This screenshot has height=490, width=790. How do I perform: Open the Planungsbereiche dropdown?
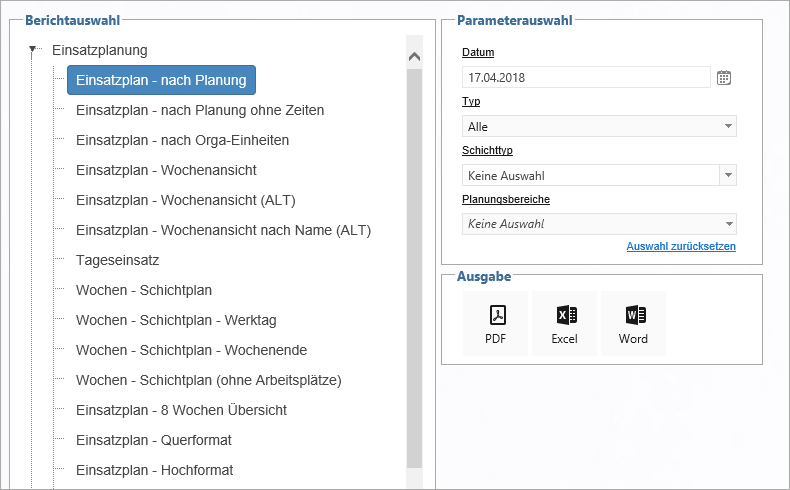coord(599,224)
